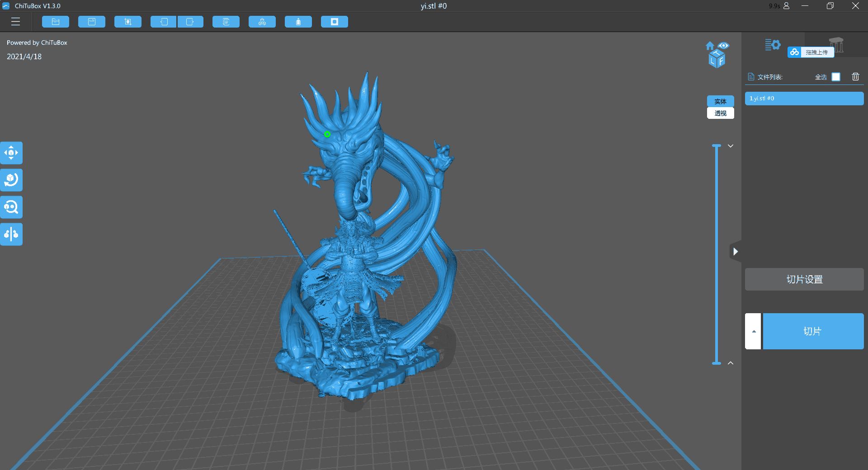This screenshot has height=470, width=868.
Task: Click the down chevron above layer slider
Action: coord(731,146)
